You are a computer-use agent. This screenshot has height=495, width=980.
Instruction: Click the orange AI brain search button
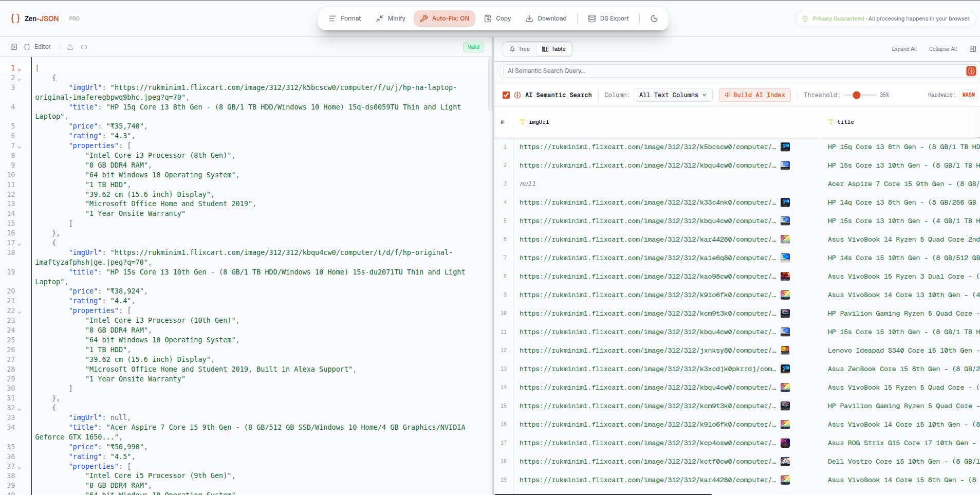(x=971, y=71)
